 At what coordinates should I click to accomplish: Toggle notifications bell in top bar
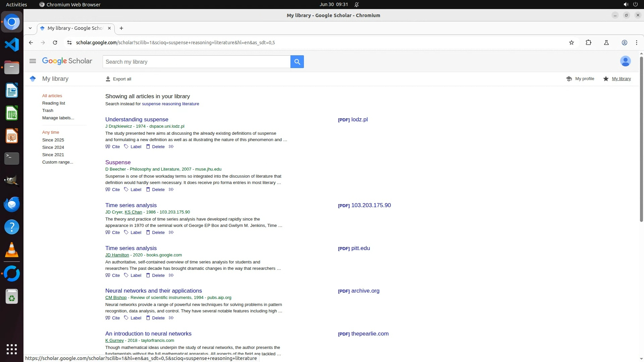pos(357,4)
